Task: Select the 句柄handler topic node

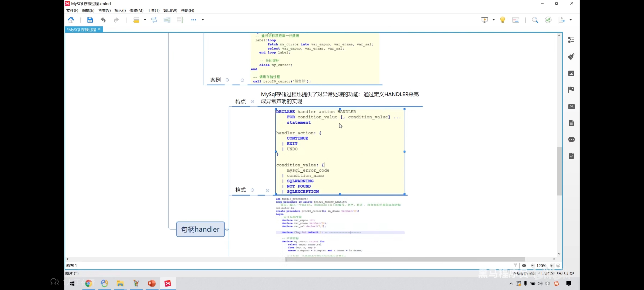Action: [200, 229]
